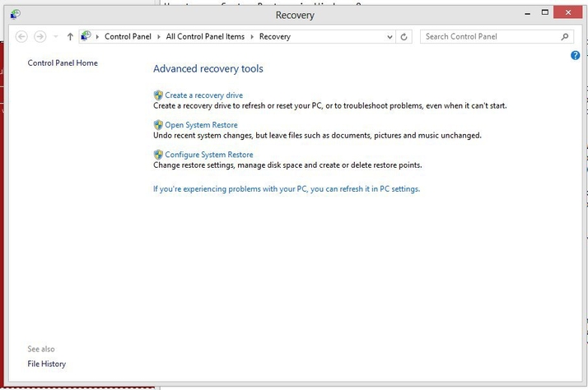Expand chevron after All Control Panel Items
This screenshot has width=588, height=390.
[252, 37]
